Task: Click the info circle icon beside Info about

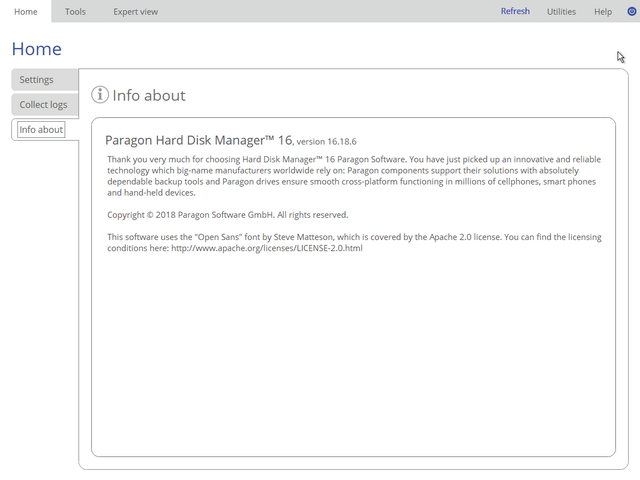Action: pyautogui.click(x=99, y=95)
